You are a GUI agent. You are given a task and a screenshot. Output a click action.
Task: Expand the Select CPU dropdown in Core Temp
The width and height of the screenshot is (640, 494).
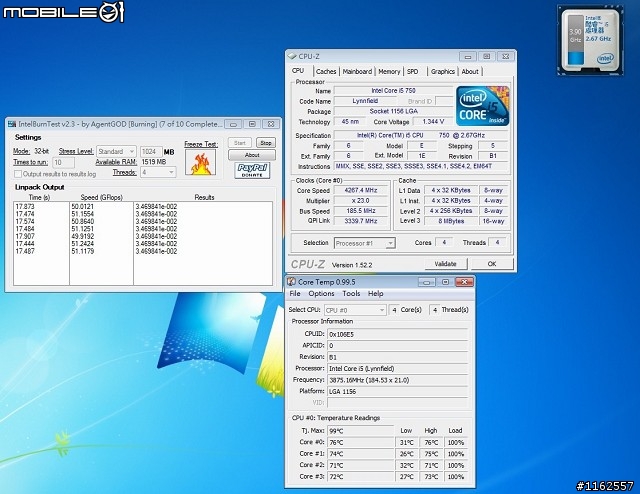pyautogui.click(x=355, y=310)
